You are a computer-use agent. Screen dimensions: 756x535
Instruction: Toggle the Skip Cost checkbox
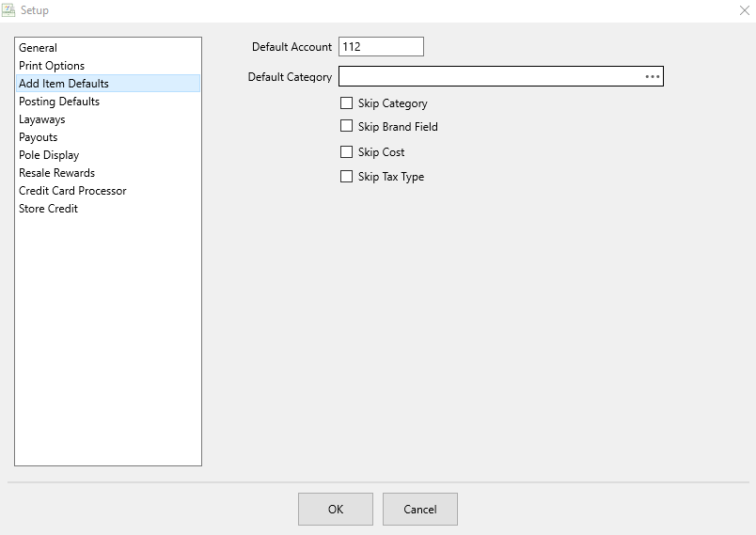(346, 151)
